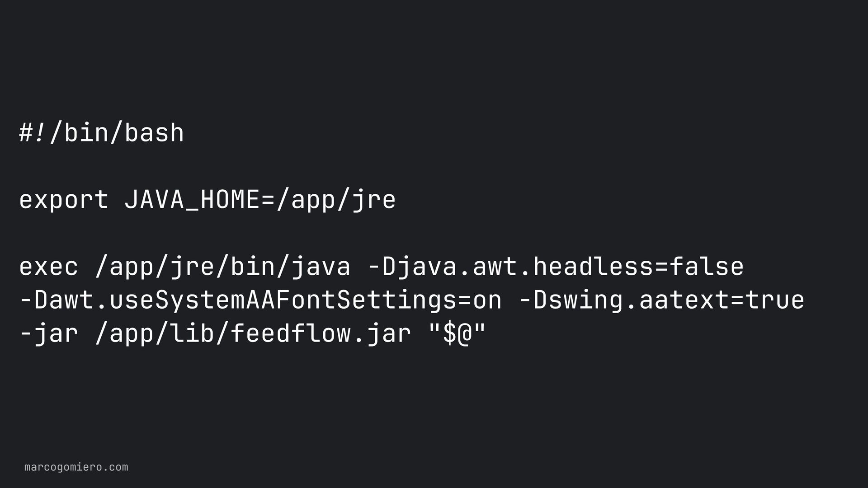Click the /app/jre/bin/java path

coord(223,267)
